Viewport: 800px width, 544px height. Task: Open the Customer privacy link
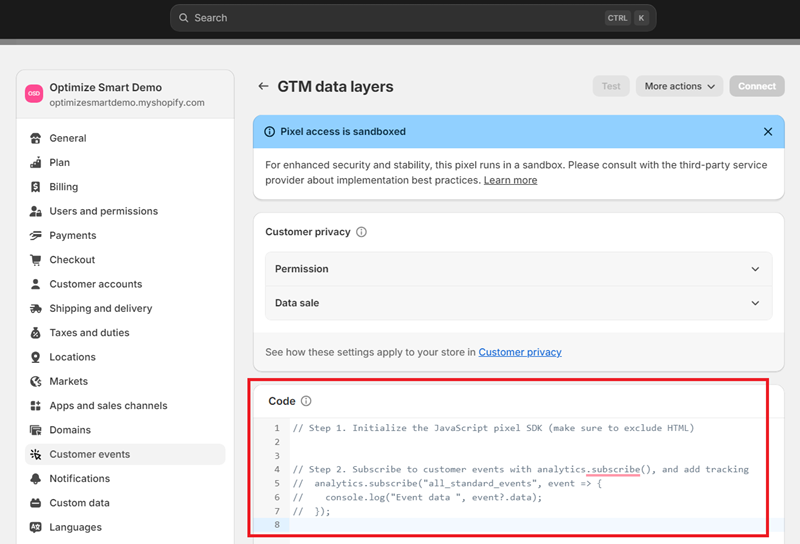(520, 352)
